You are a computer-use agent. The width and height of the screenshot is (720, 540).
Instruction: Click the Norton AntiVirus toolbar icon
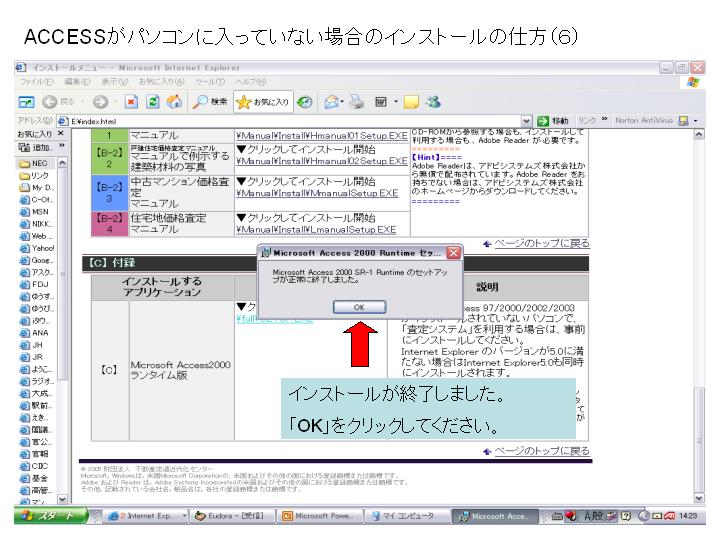pyautogui.click(x=683, y=121)
